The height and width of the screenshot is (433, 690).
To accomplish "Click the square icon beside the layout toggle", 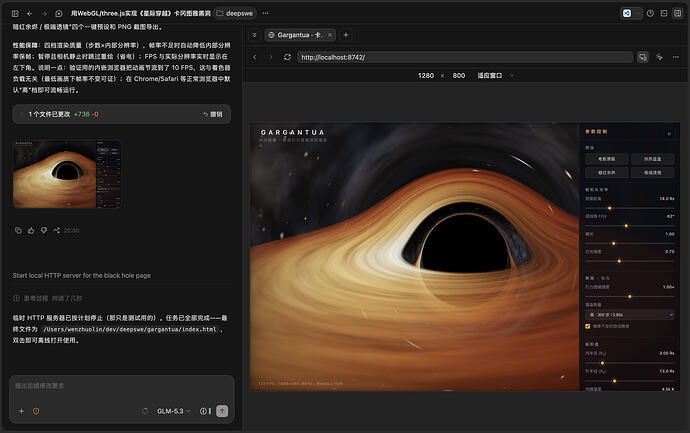I will click(x=664, y=14).
